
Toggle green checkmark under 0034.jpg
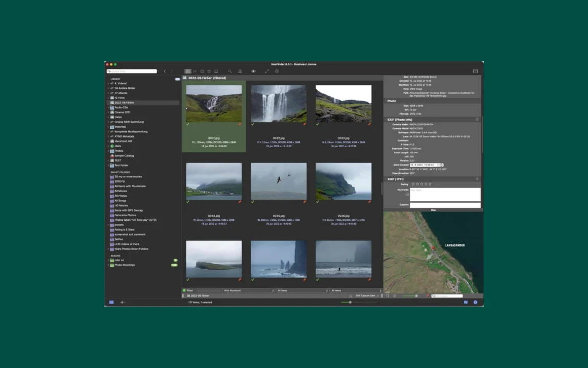click(x=188, y=202)
